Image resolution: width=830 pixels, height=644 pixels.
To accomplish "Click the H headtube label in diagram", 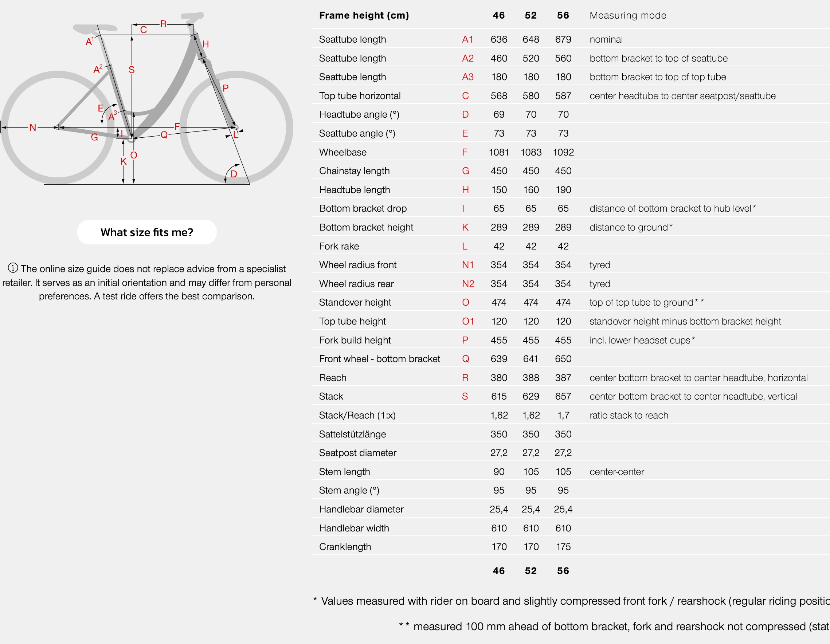I will (x=205, y=44).
